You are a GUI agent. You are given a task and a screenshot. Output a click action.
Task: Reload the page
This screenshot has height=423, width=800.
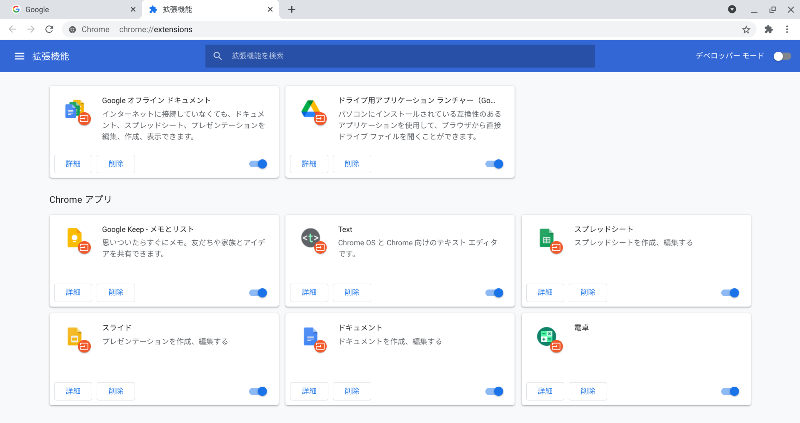49,30
